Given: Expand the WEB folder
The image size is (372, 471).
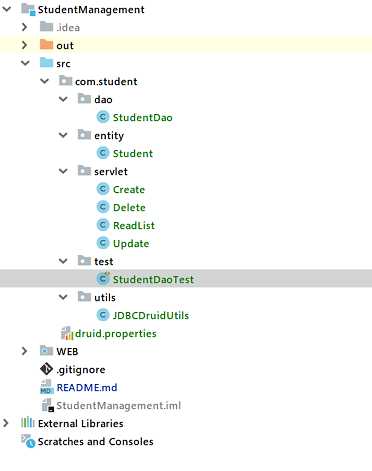Looking at the screenshot, I should pos(24,351).
